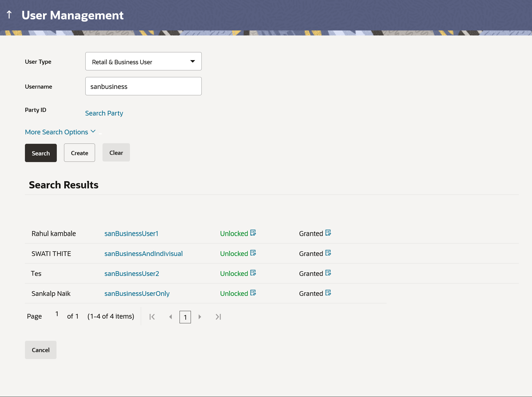Go to previous results page

[171, 317]
